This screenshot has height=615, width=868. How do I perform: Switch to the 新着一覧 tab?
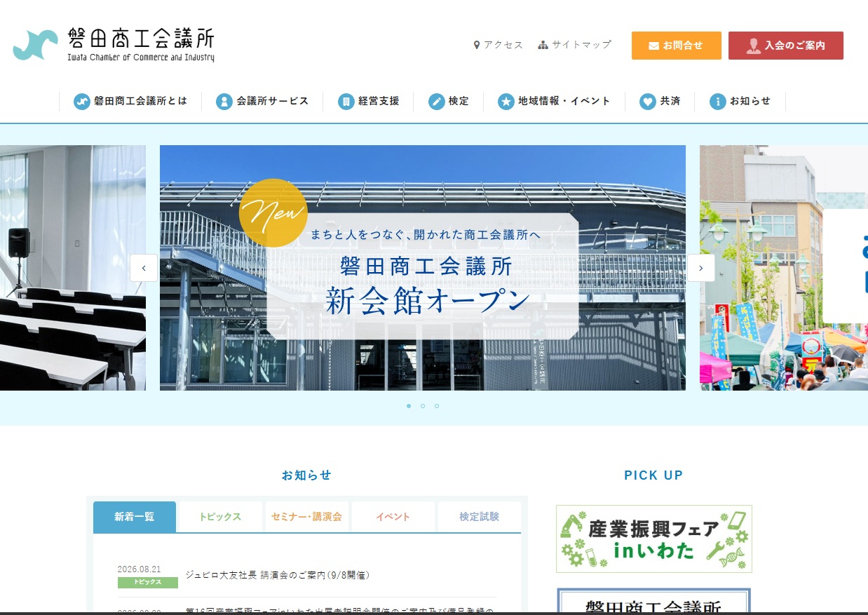(135, 517)
